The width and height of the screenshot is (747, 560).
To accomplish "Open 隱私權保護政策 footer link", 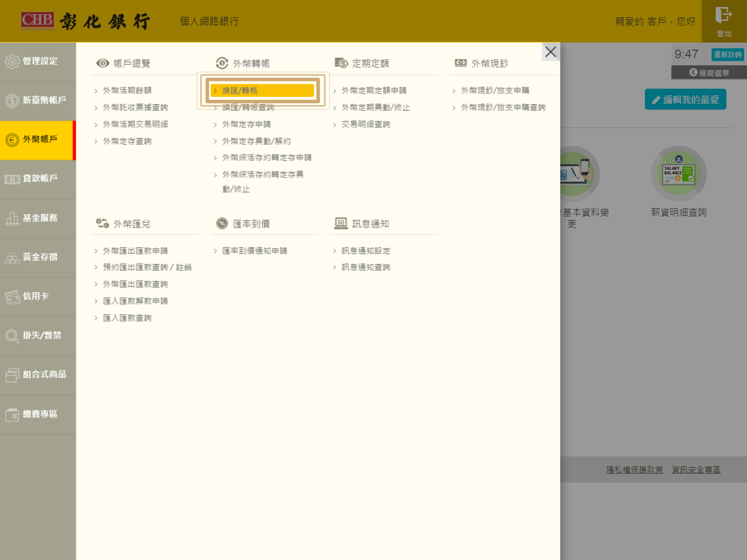I will [634, 470].
